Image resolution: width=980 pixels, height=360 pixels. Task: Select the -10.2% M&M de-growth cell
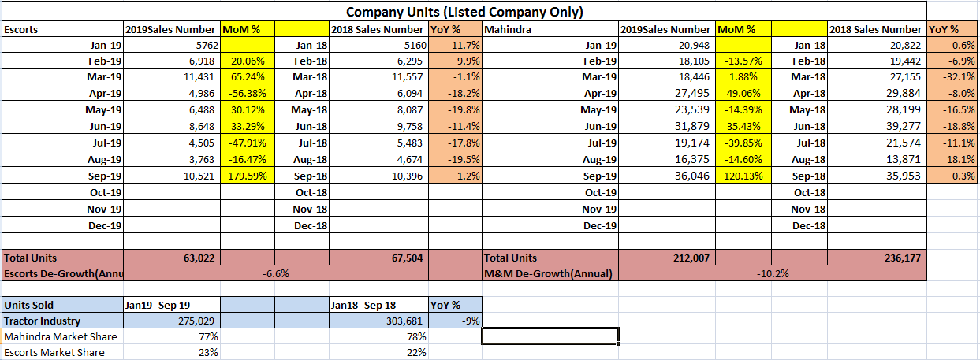pyautogui.click(x=773, y=273)
